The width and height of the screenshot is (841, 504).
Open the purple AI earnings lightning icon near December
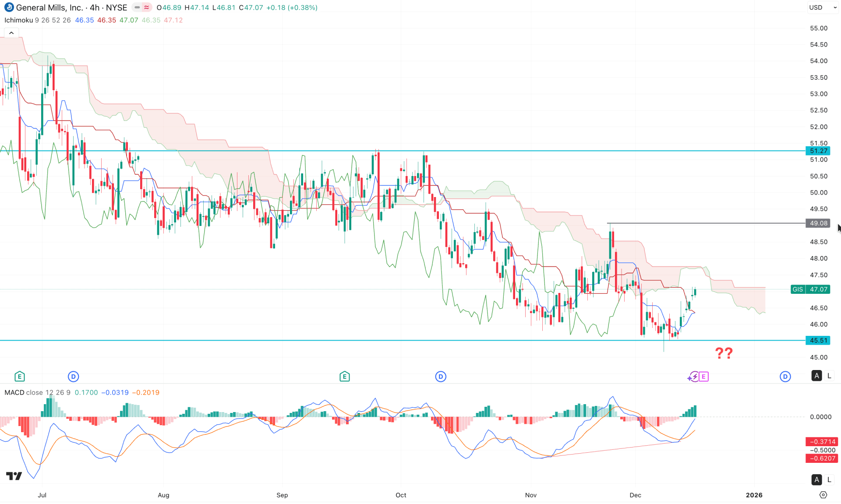tap(694, 377)
